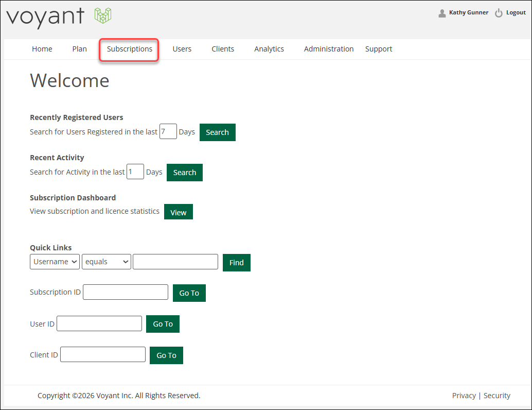The image size is (532, 410).
Task: Open the Administration menu
Action: point(328,49)
